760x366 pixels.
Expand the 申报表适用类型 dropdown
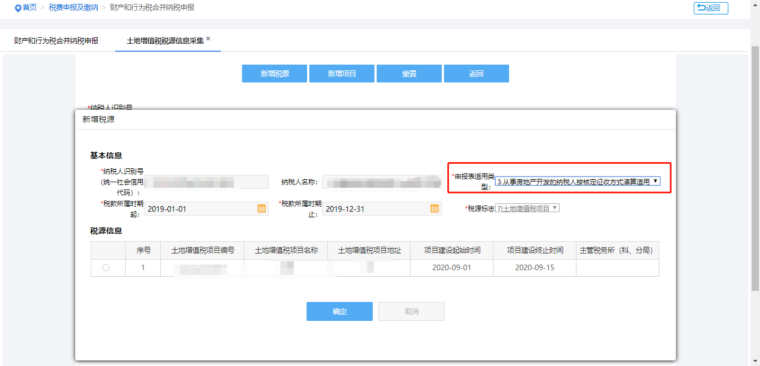tap(577, 181)
